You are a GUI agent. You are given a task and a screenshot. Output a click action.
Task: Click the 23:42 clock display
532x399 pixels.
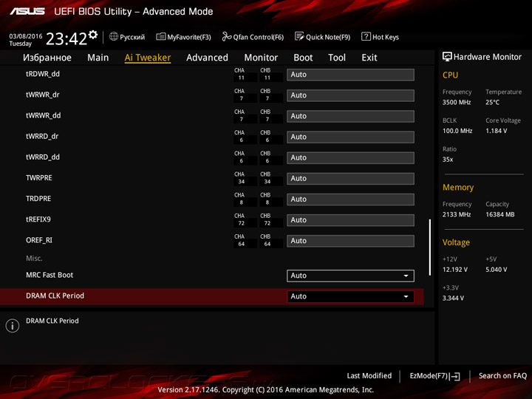point(66,38)
